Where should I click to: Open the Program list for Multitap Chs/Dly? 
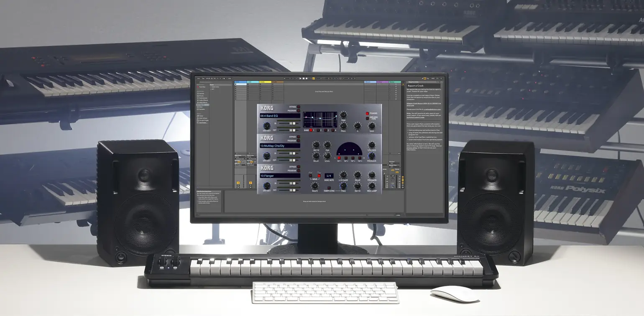pyautogui.click(x=299, y=141)
